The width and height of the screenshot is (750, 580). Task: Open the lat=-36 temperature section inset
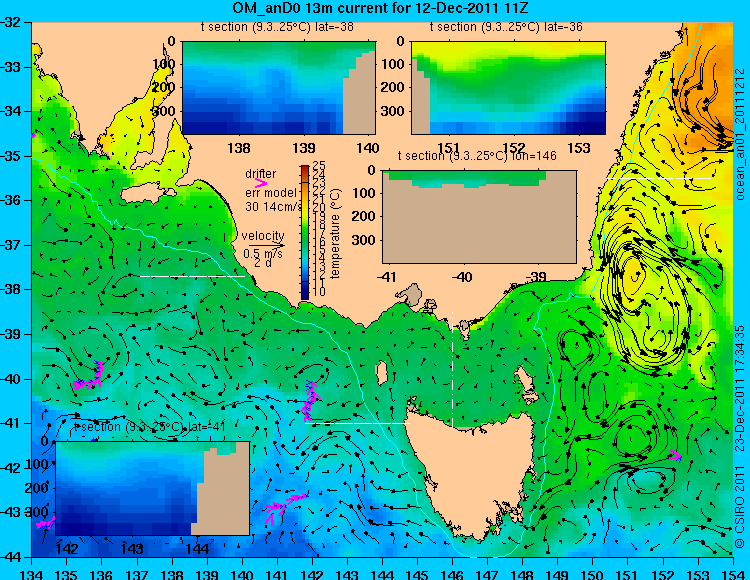(x=508, y=88)
